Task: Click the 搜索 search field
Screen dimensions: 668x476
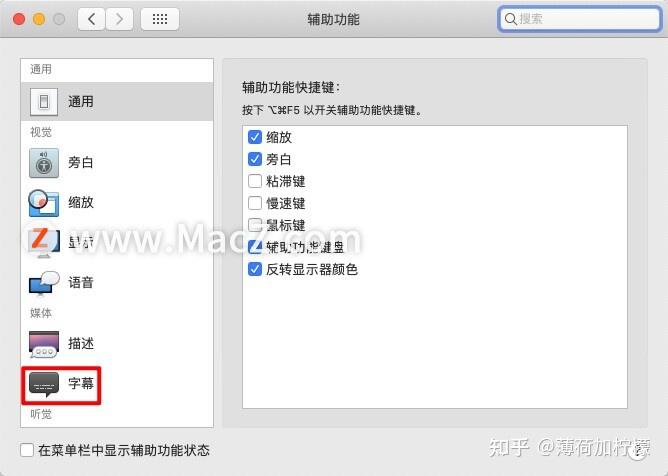Action: click(x=579, y=19)
